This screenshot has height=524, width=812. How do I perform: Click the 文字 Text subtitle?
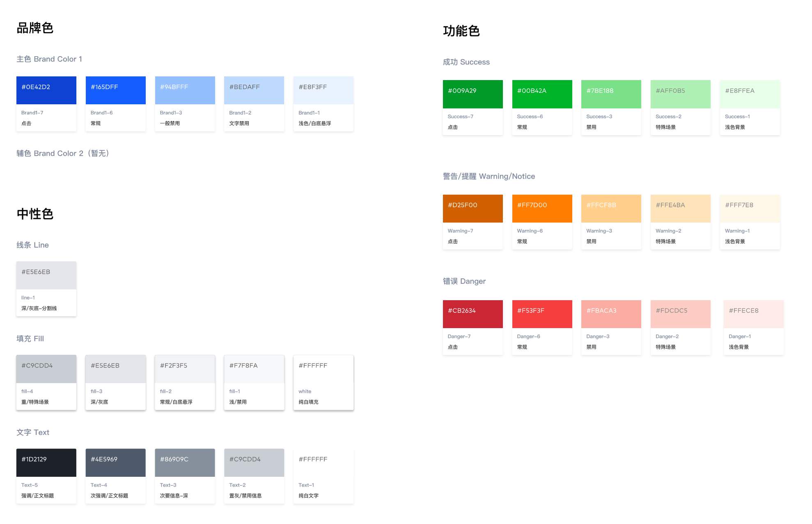33,432
